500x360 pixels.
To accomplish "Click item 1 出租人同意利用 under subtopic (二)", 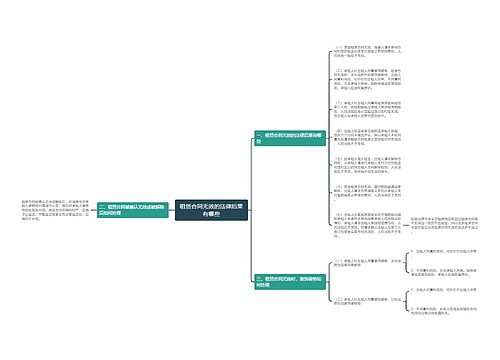I will pos(444,290).
